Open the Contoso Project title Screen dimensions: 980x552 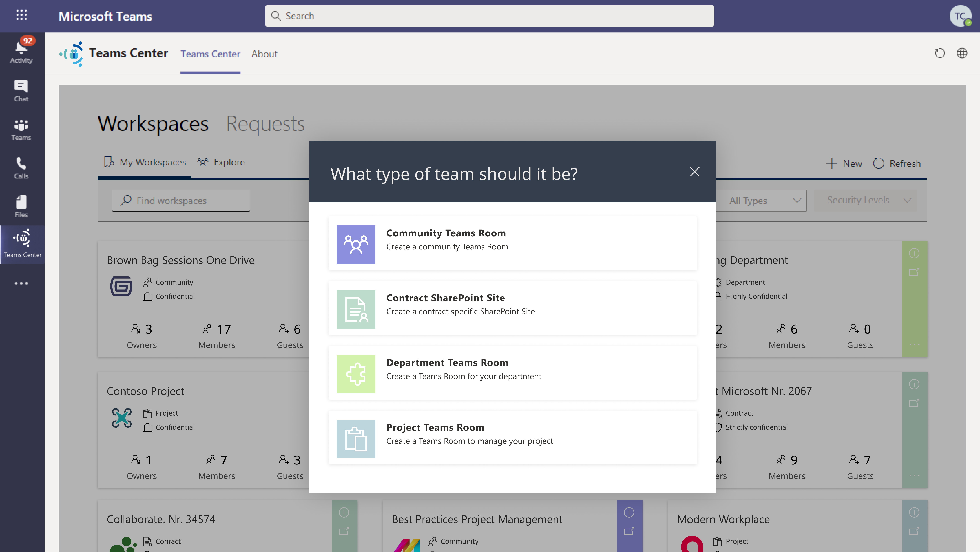pos(145,391)
